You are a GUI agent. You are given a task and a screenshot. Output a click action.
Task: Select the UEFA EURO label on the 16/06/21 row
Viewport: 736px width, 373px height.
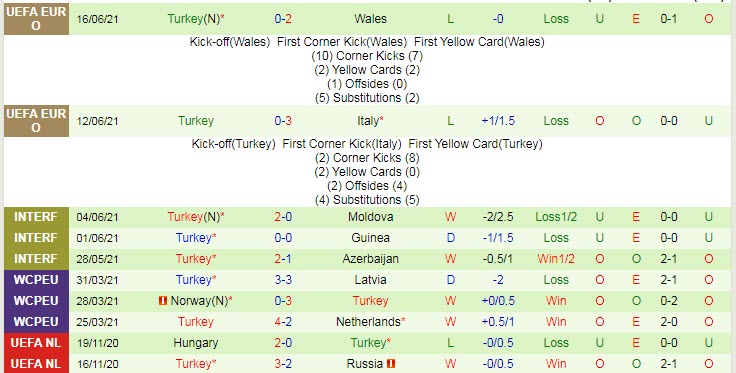36,19
